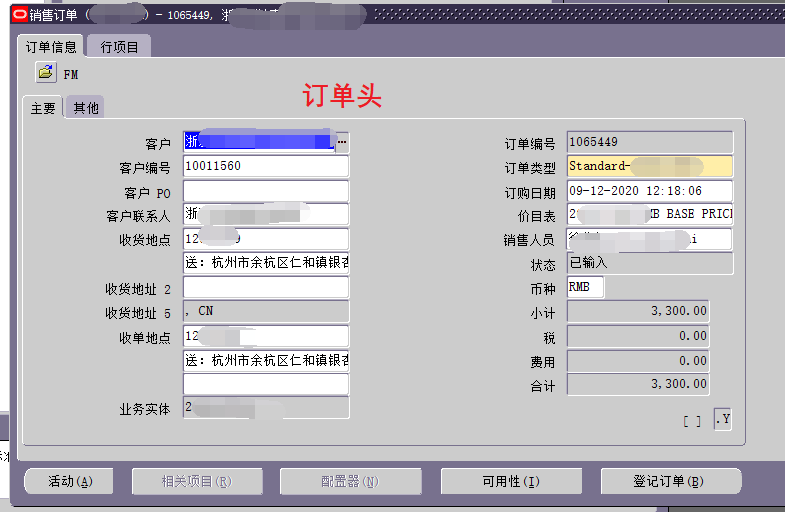Open the 其他 sub-tab

point(86,108)
